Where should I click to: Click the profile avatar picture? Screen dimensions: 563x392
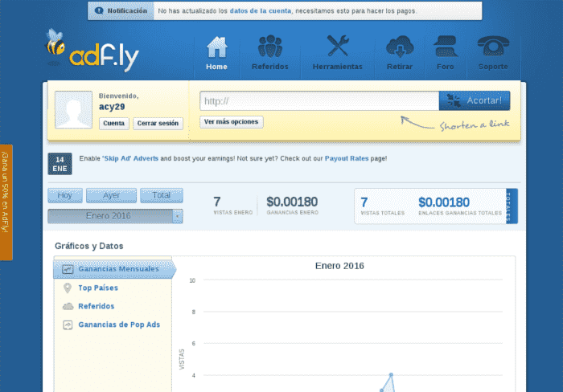[74, 109]
